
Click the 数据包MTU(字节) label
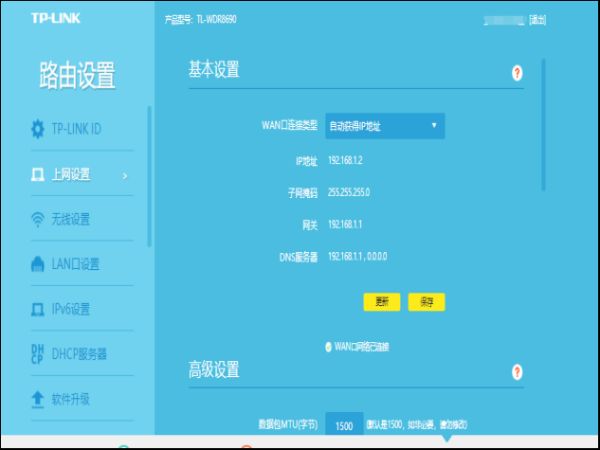click(x=288, y=424)
